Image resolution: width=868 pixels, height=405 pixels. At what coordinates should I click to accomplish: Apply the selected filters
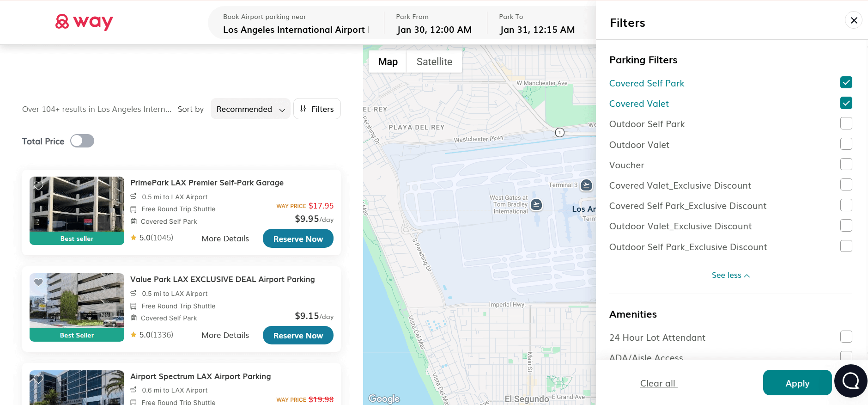point(797,383)
